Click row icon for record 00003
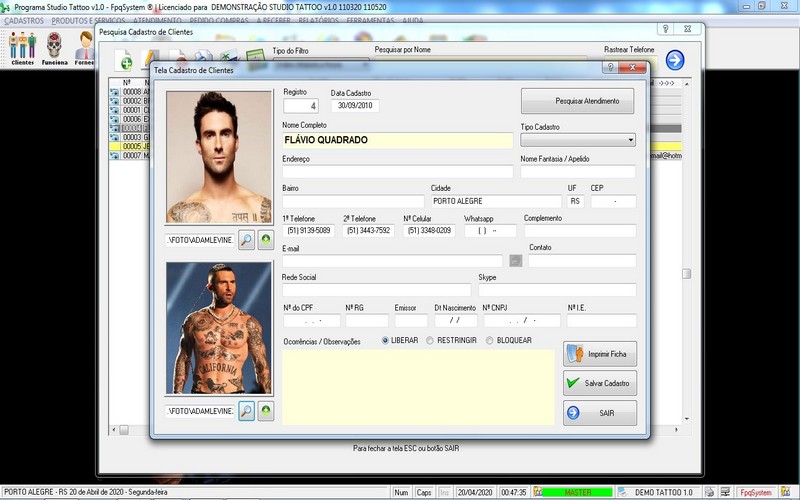Image resolution: width=800 pixels, height=500 pixels. (x=114, y=137)
